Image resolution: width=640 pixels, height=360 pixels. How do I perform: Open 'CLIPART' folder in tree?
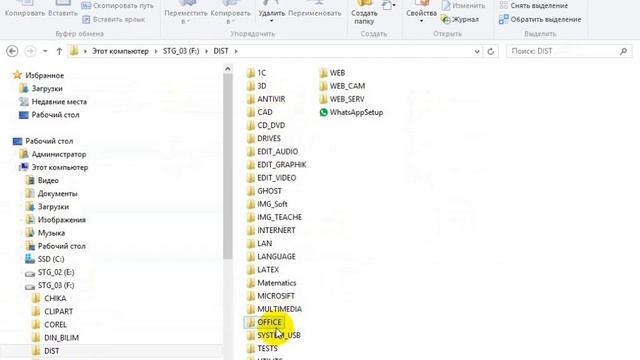tap(52, 311)
